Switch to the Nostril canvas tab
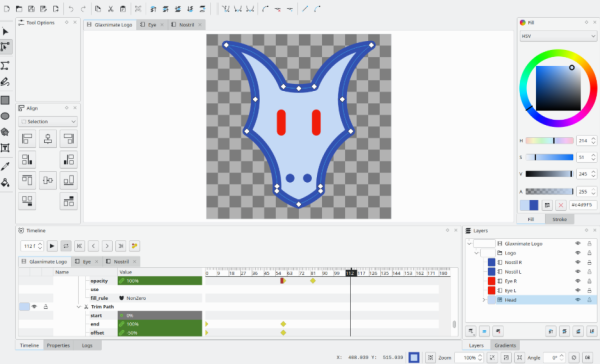Image resolution: width=600 pixels, height=364 pixels. pyautogui.click(x=186, y=24)
